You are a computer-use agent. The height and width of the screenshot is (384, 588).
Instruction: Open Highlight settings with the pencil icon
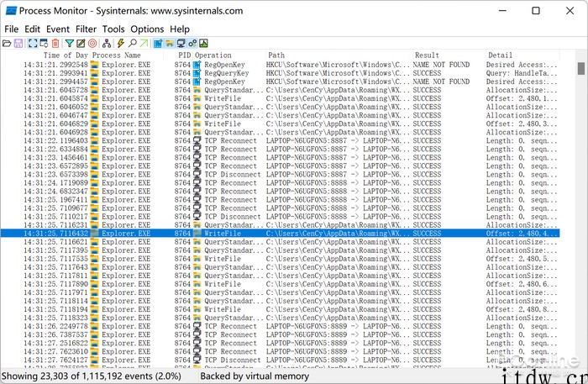(x=81, y=44)
